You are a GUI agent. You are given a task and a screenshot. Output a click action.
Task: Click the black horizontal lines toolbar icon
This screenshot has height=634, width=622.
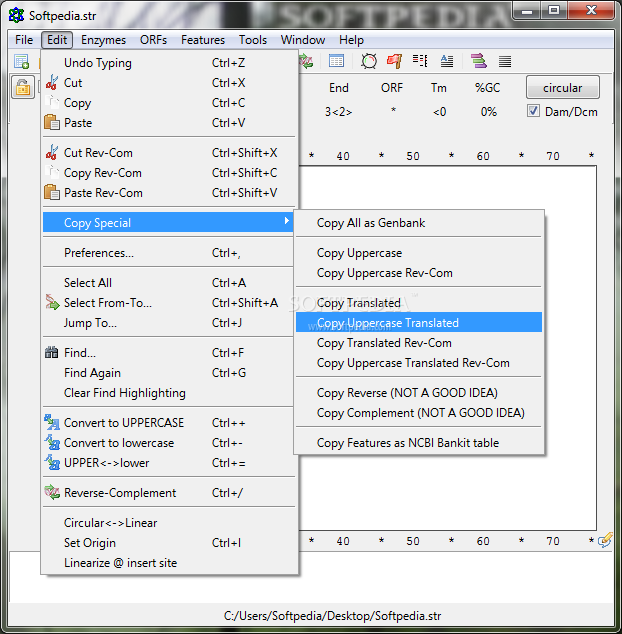coord(505,61)
